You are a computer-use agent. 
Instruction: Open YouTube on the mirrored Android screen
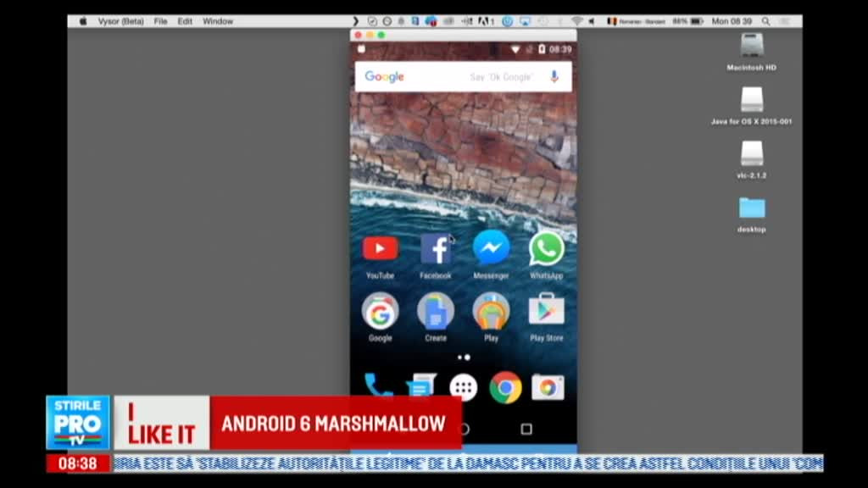[380, 248]
